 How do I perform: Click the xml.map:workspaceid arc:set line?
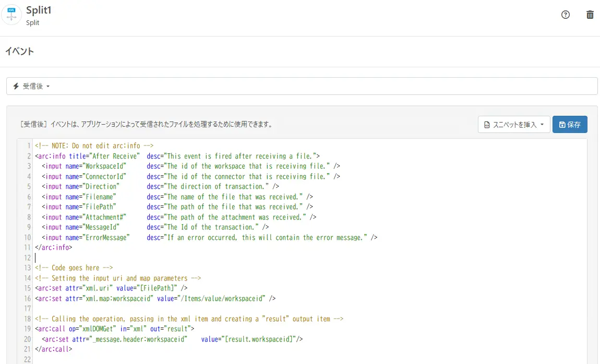pos(155,299)
